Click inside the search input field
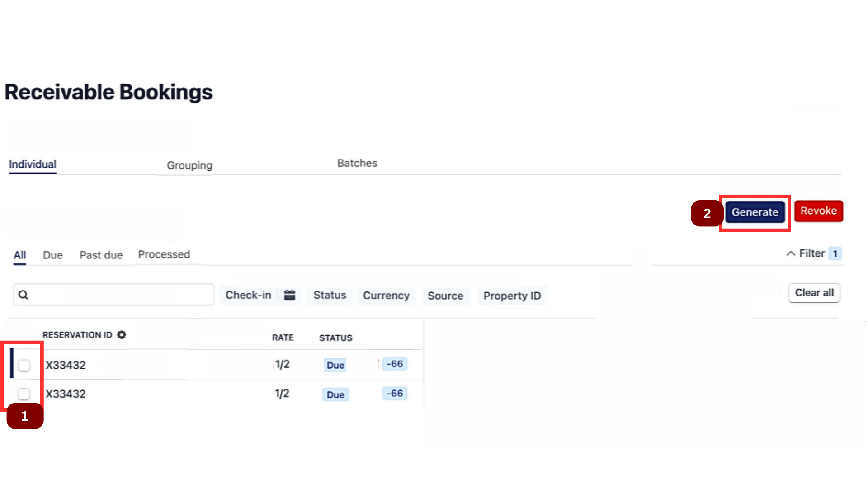The image size is (868, 488). click(x=113, y=294)
